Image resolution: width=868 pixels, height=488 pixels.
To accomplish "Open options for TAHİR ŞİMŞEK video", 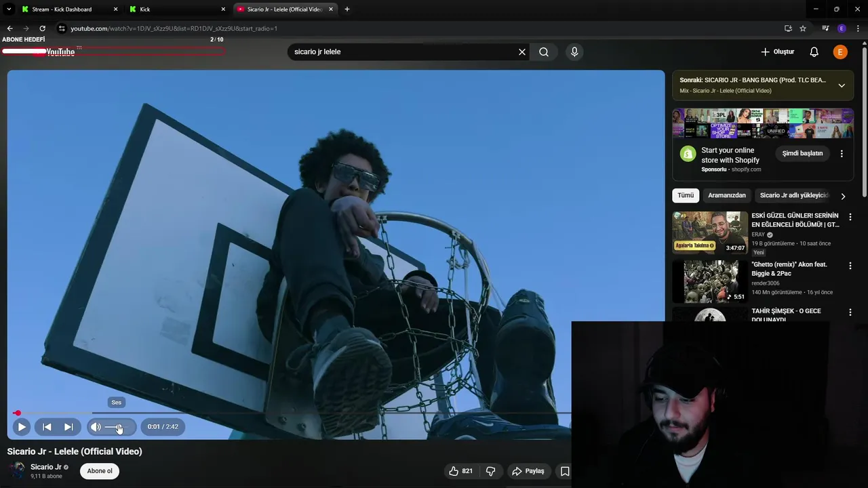I will pos(850,312).
